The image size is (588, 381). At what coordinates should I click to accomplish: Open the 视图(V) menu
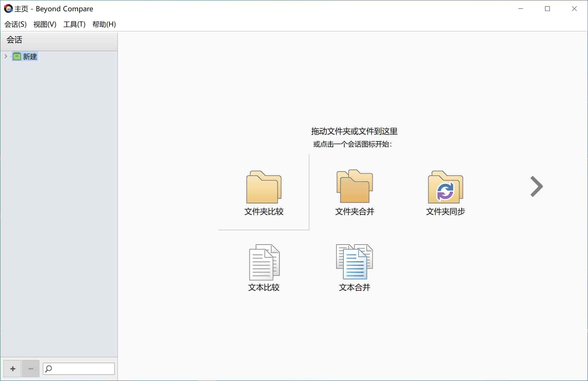[x=45, y=24]
